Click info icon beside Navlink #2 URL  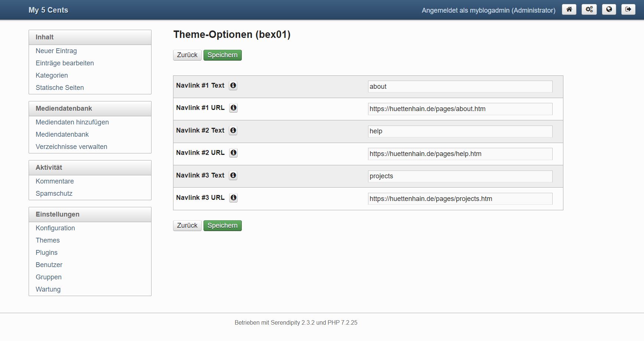(233, 153)
